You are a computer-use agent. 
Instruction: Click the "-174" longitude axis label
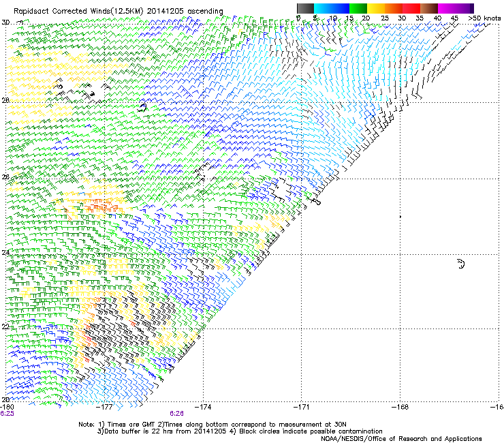pos(204,407)
